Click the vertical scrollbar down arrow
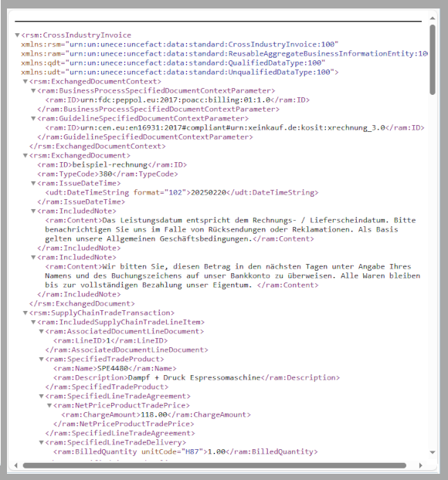Viewport: 448px width, 480px height. (433, 452)
